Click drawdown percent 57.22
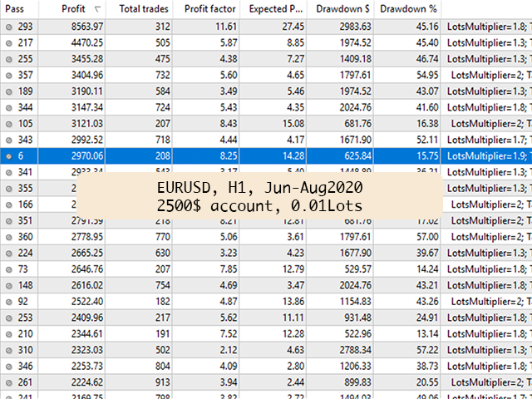Screen dimensions: 532x399 [x=427, y=350]
